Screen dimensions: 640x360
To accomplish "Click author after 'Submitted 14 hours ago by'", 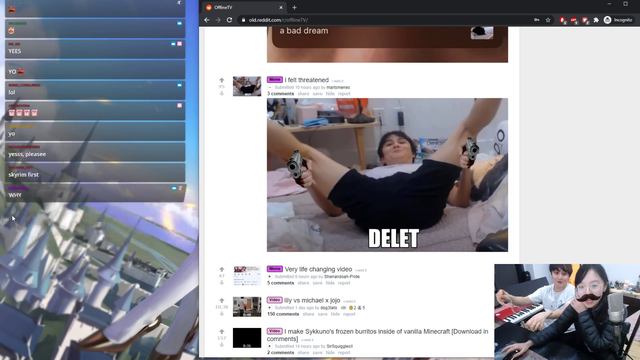I will point(340,346).
